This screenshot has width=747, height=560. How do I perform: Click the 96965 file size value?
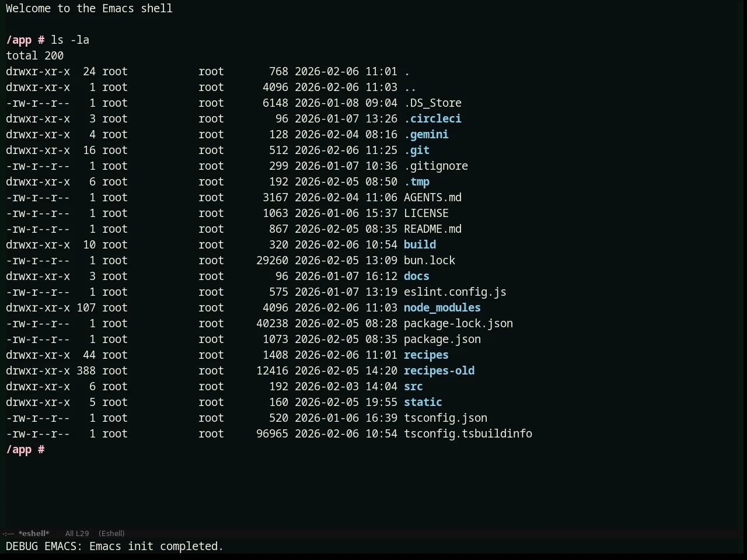[272, 433]
